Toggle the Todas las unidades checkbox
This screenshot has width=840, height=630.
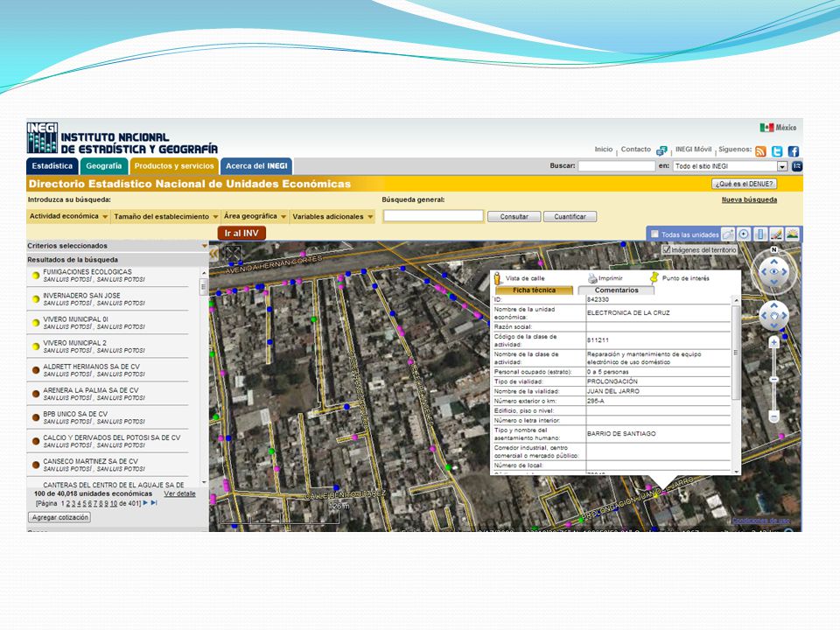654,234
